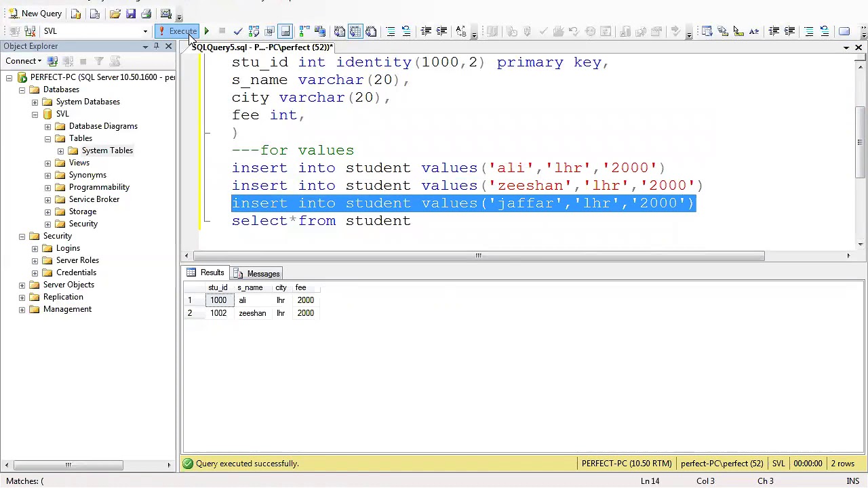Screen dimensions: 868x488
Task: Open the Query Options icon
Action: click(269, 31)
